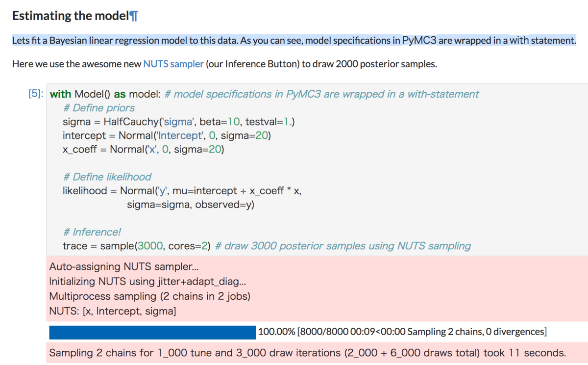Click the Define likelihood comment
The width and height of the screenshot is (588, 365).
(x=107, y=177)
